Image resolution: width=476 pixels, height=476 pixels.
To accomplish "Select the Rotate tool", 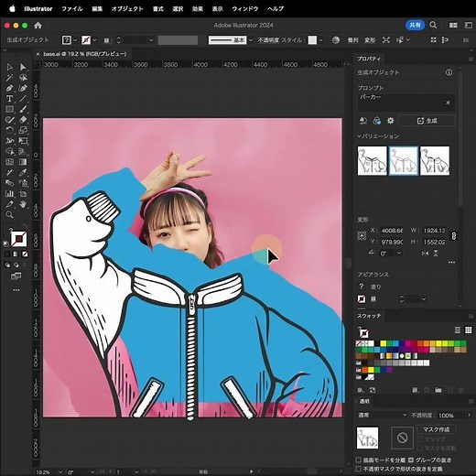I will point(9,130).
